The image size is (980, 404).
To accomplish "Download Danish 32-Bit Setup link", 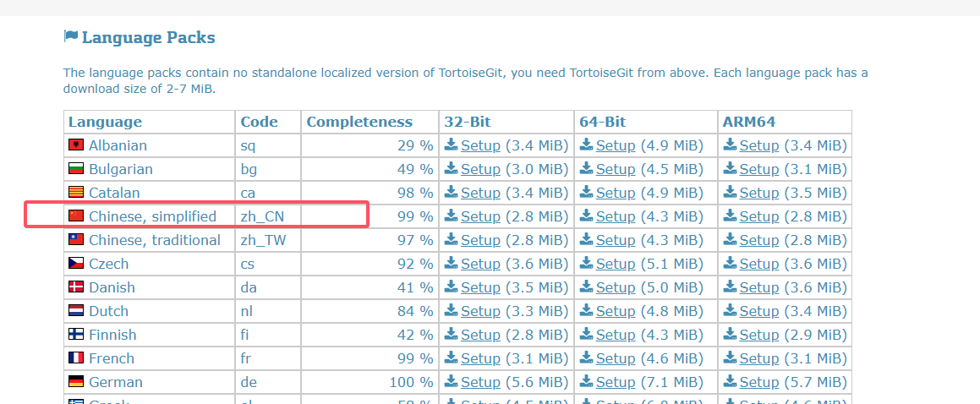I will point(480,288).
